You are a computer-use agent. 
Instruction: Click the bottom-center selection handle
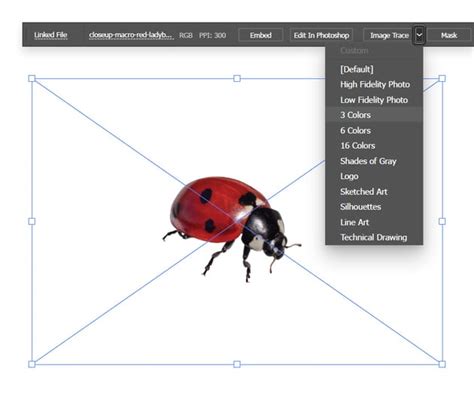coord(237,364)
